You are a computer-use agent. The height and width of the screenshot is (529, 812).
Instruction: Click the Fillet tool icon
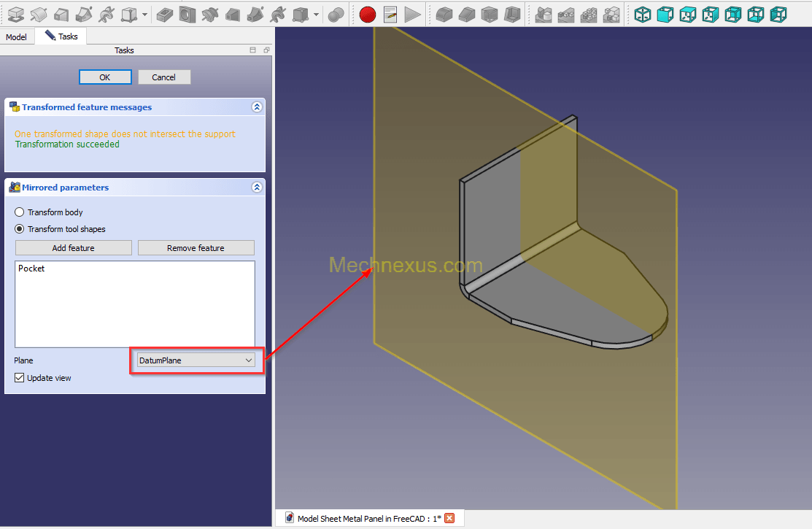[444, 14]
